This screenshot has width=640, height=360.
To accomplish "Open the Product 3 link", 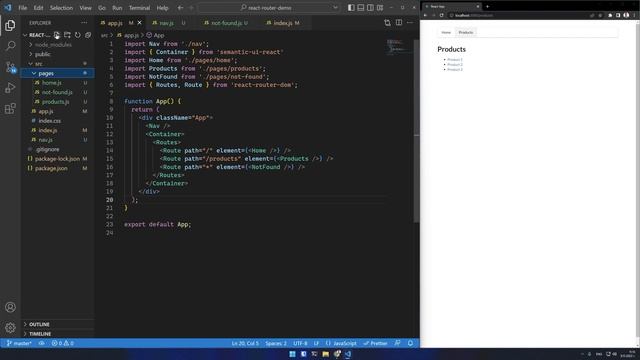I will [455, 69].
